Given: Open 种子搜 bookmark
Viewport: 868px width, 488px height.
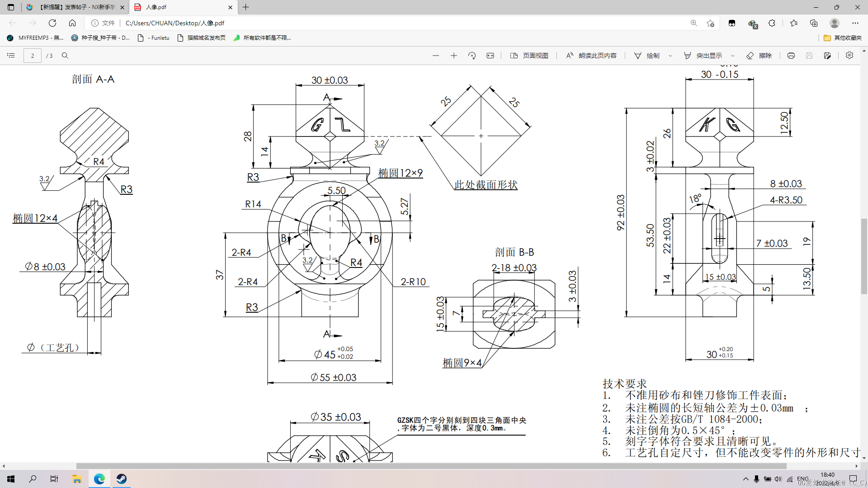Looking at the screenshot, I should [x=100, y=38].
